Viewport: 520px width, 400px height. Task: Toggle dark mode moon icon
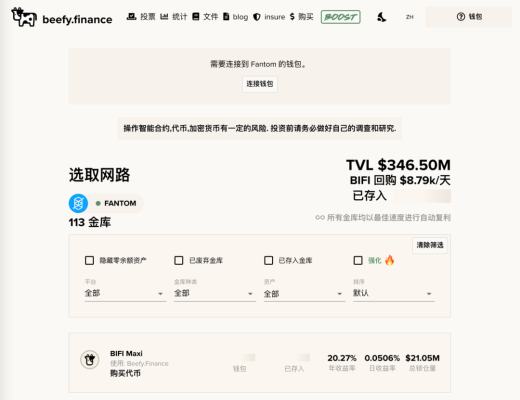pos(382,17)
